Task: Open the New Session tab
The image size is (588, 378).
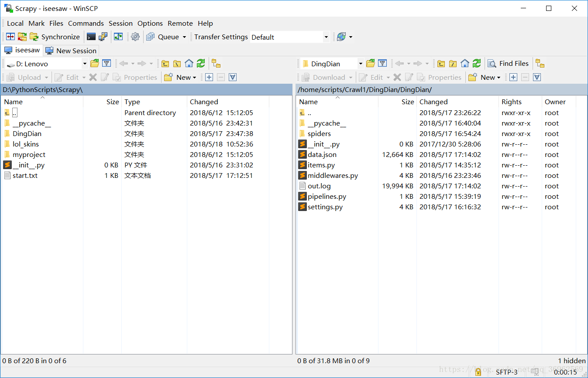Action: [71, 51]
